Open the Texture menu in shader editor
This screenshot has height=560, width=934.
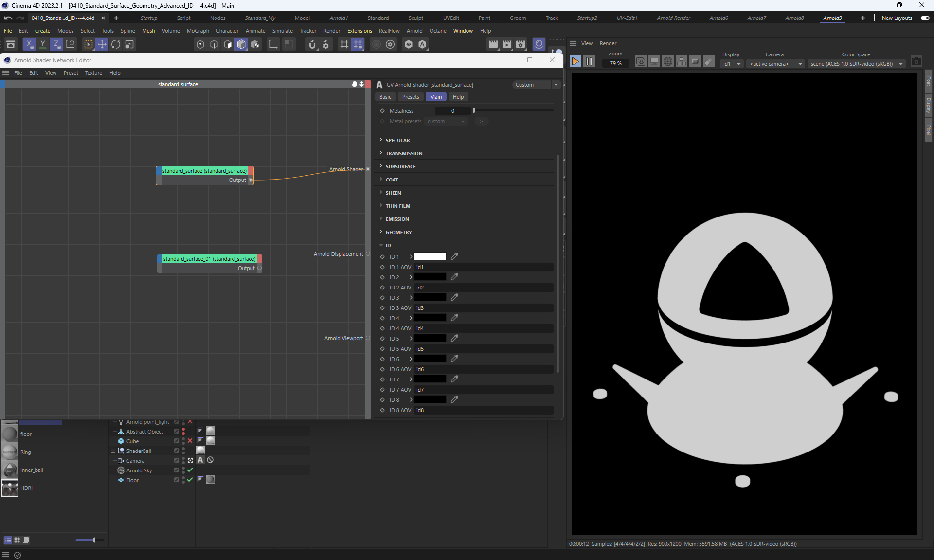coord(93,73)
